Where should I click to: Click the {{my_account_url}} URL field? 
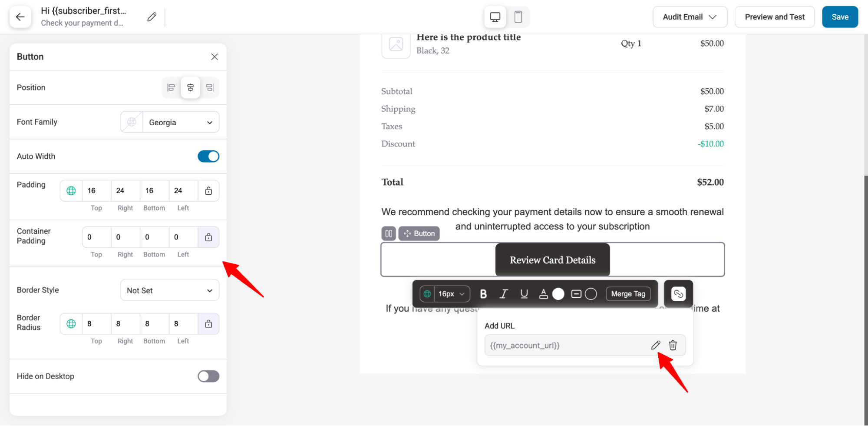(x=564, y=345)
